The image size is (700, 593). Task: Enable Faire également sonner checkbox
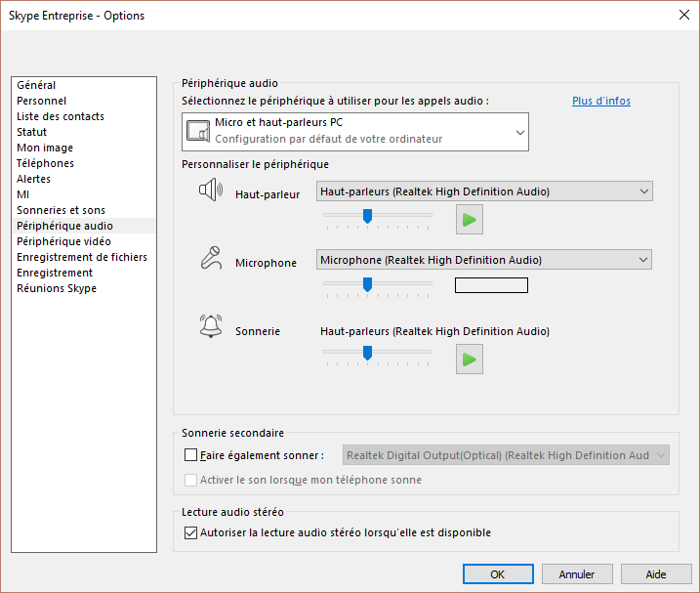pos(190,455)
